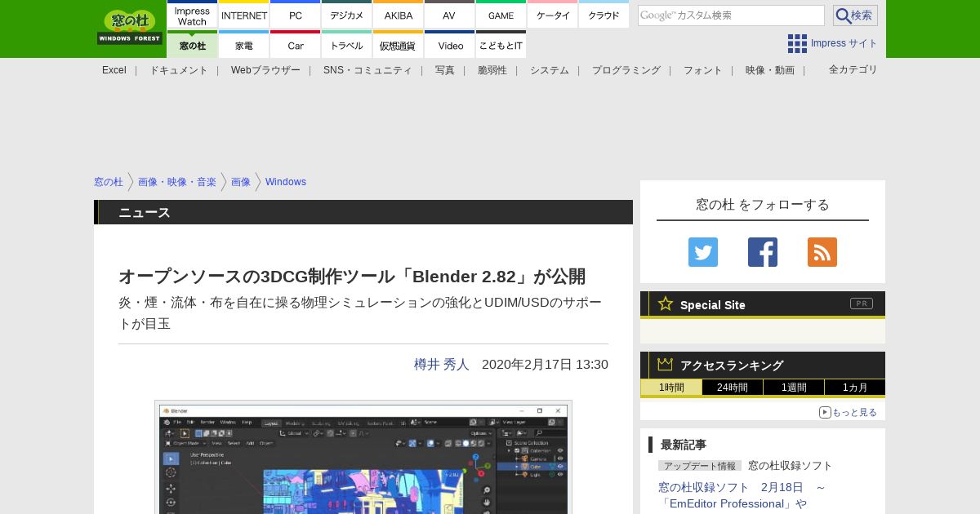
Task: Go to the システム category
Action: (x=550, y=70)
